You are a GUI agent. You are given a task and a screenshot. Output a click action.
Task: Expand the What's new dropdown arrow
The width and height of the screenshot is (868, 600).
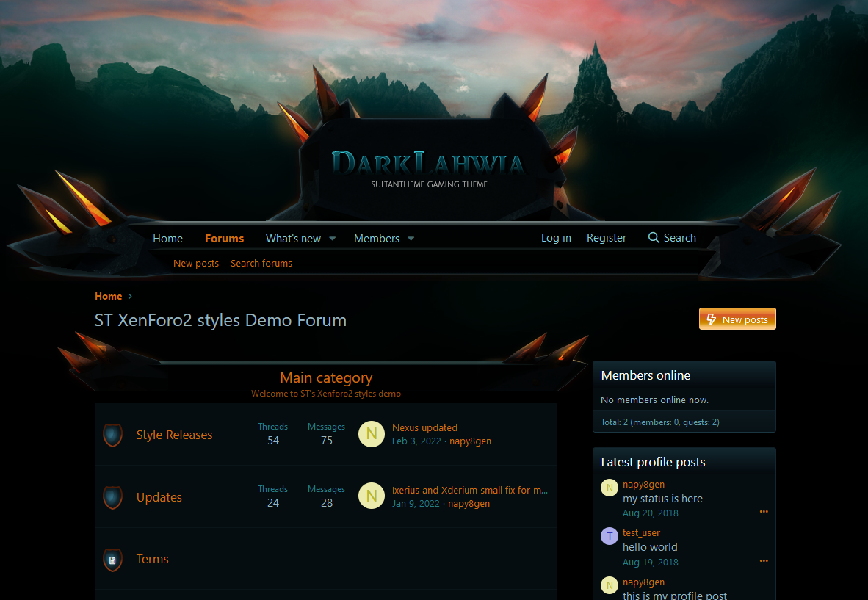[x=332, y=239]
